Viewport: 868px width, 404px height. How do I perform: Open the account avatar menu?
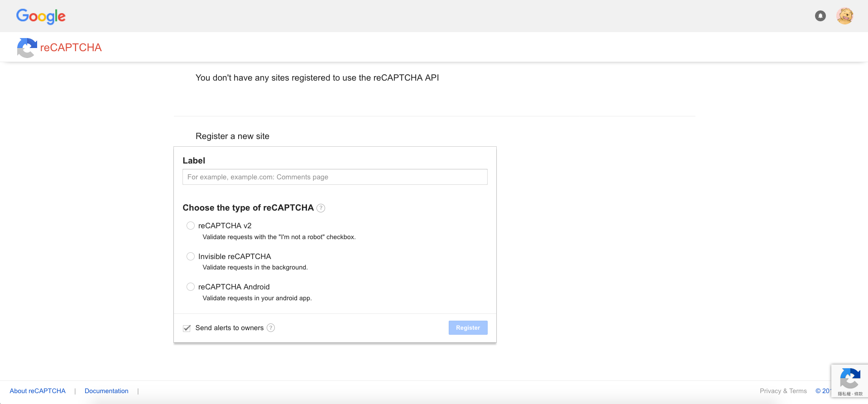coord(844,16)
